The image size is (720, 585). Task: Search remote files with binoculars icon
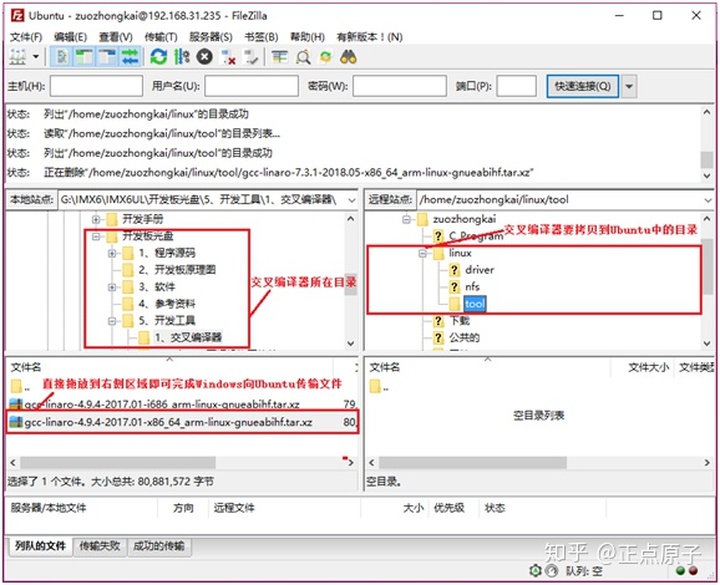[349, 57]
